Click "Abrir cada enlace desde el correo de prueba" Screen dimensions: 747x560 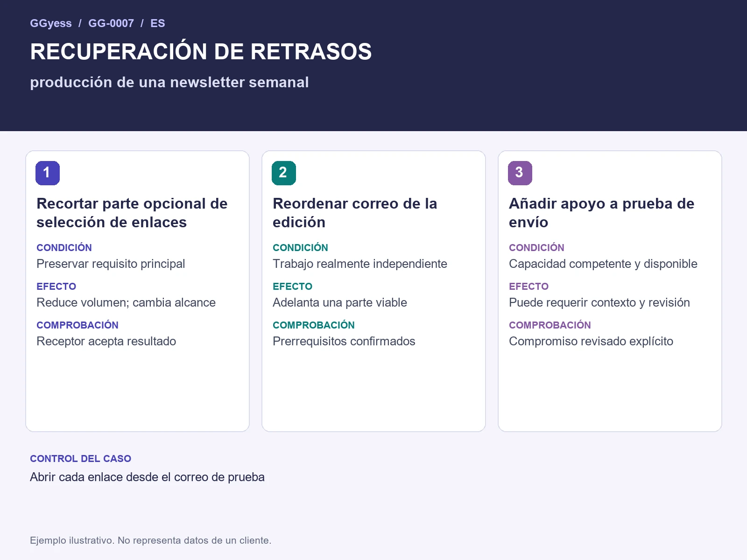coord(147,477)
